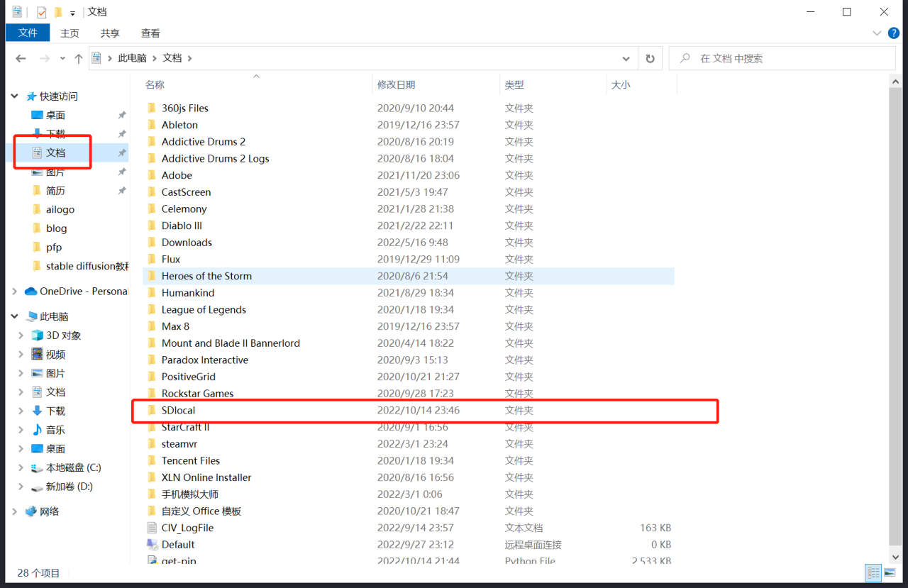Collapse the 快速访问 tree node

(x=15, y=96)
